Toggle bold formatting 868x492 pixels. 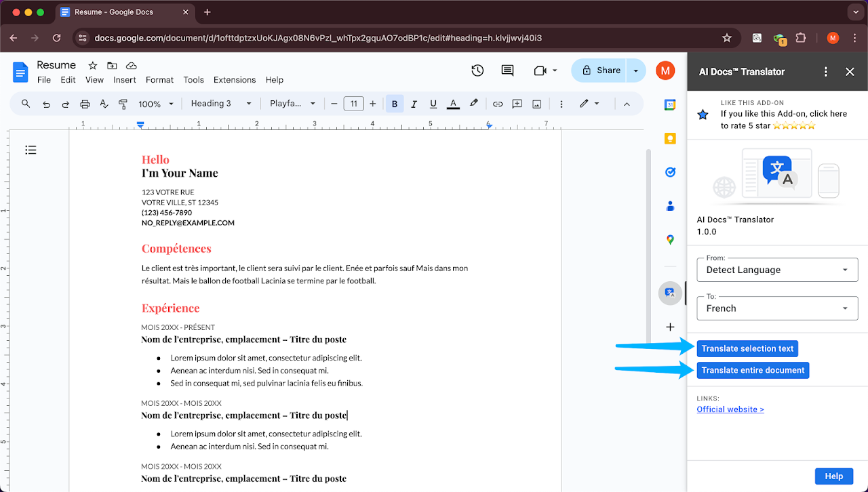pos(395,104)
